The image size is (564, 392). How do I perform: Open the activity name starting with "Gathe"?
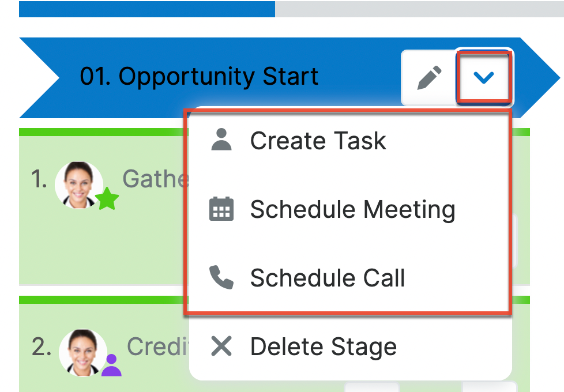tap(155, 179)
